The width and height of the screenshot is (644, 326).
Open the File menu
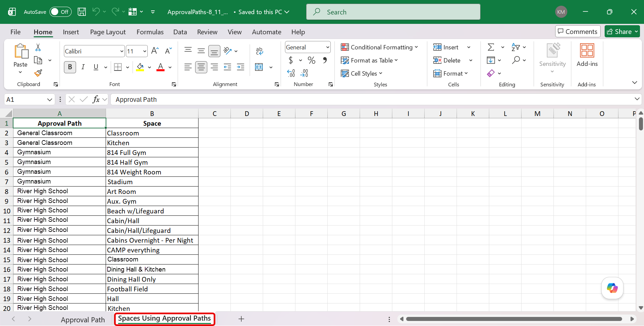click(x=15, y=32)
